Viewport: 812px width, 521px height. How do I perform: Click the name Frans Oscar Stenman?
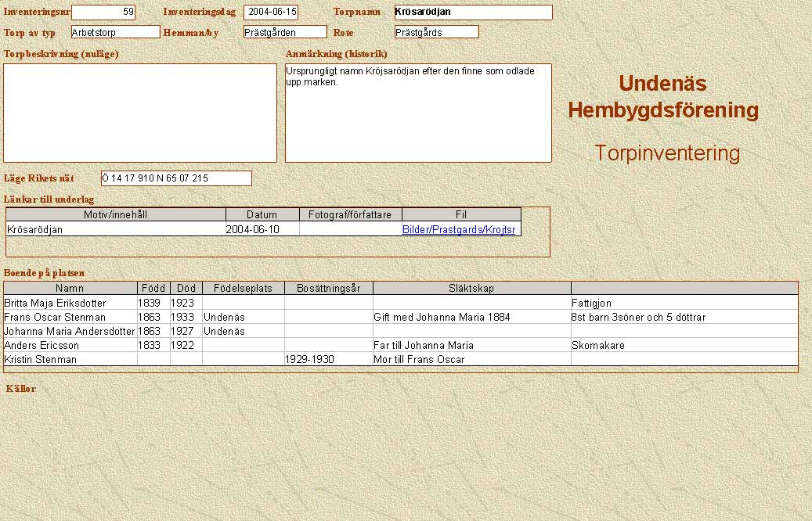tap(55, 317)
